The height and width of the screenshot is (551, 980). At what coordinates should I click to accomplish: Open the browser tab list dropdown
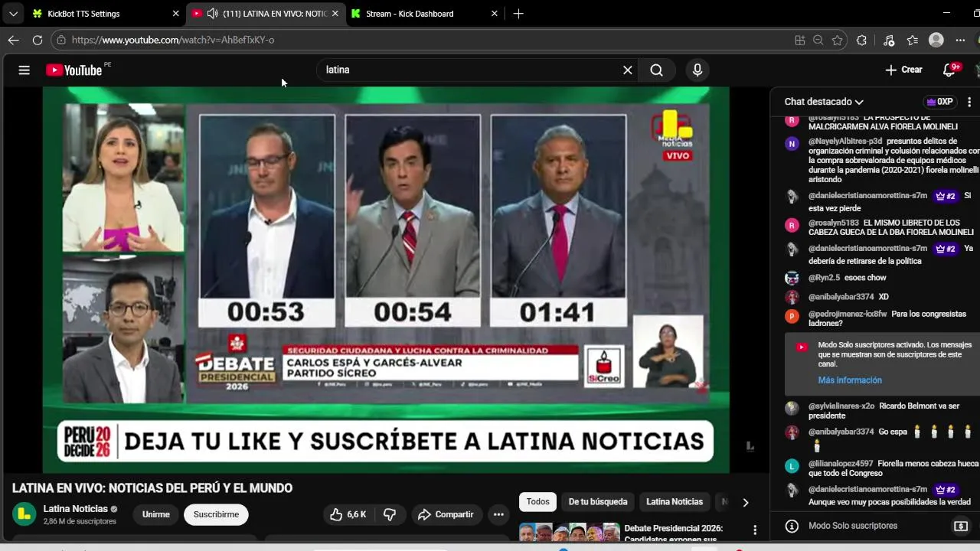13,13
